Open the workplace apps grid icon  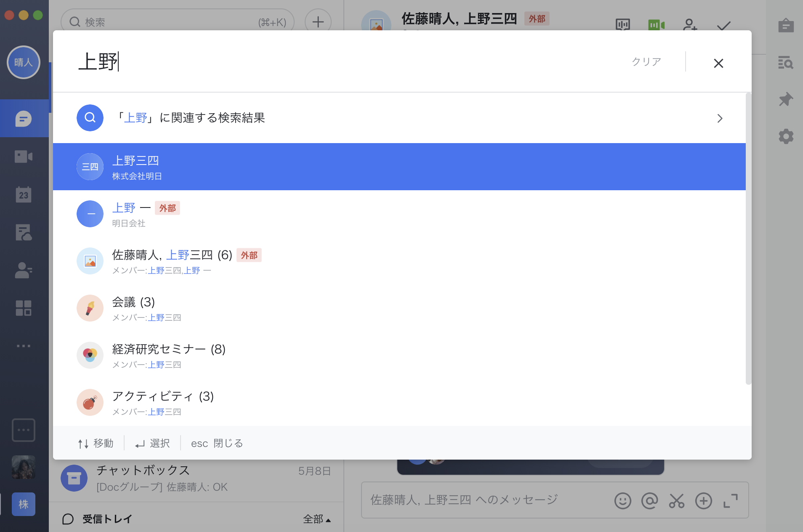[x=24, y=308]
